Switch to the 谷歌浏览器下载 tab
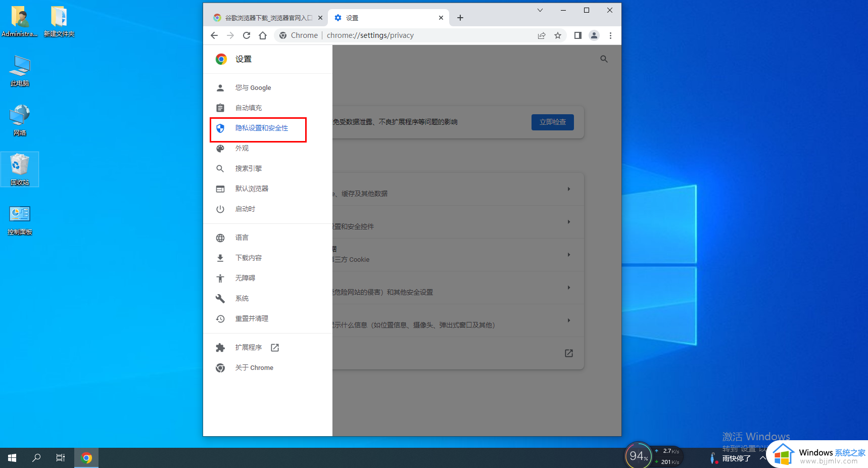Screen dimensions: 868x468 coord(268,18)
